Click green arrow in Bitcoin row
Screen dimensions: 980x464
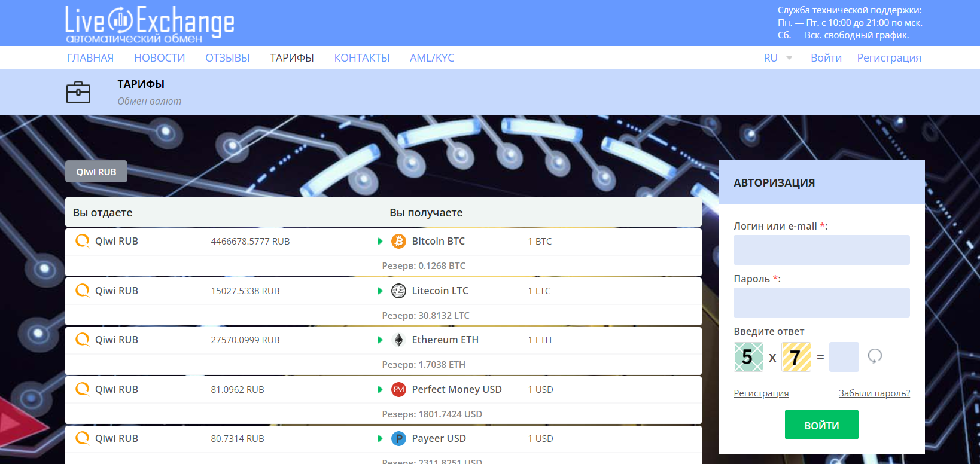pos(380,242)
